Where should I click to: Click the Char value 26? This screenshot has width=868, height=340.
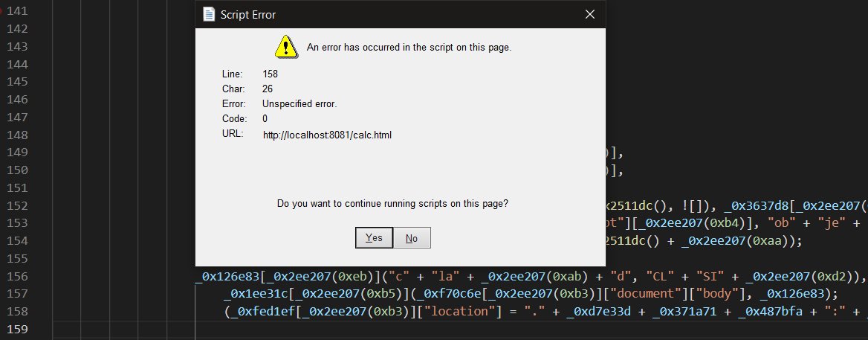point(268,89)
